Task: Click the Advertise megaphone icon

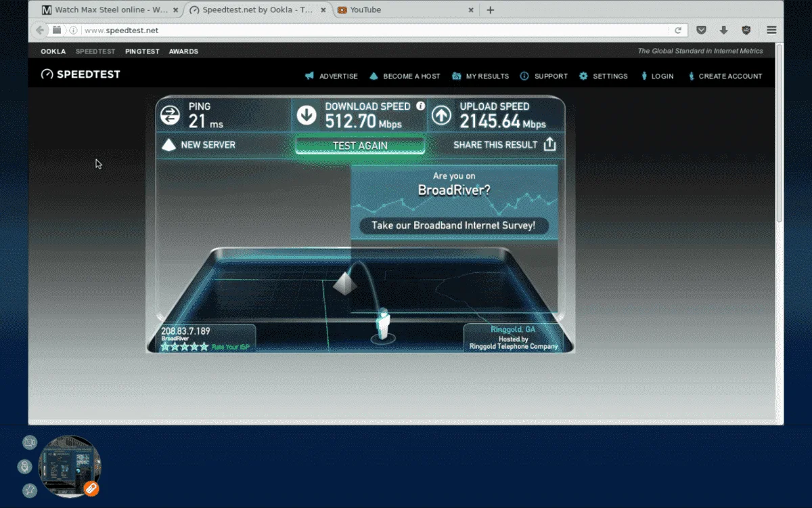Action: [x=309, y=76]
